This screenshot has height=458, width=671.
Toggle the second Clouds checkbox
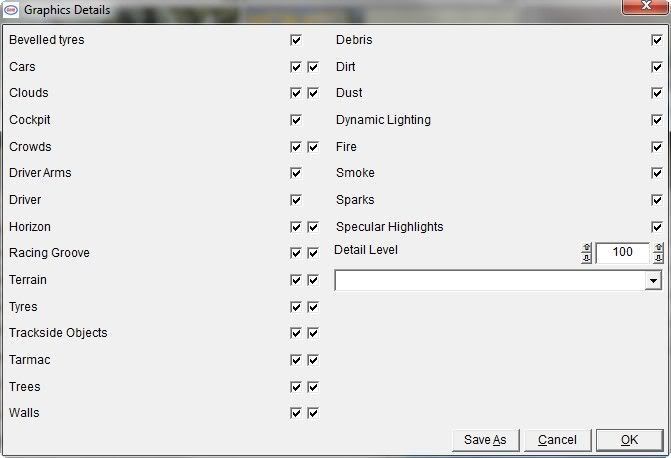tap(313, 93)
